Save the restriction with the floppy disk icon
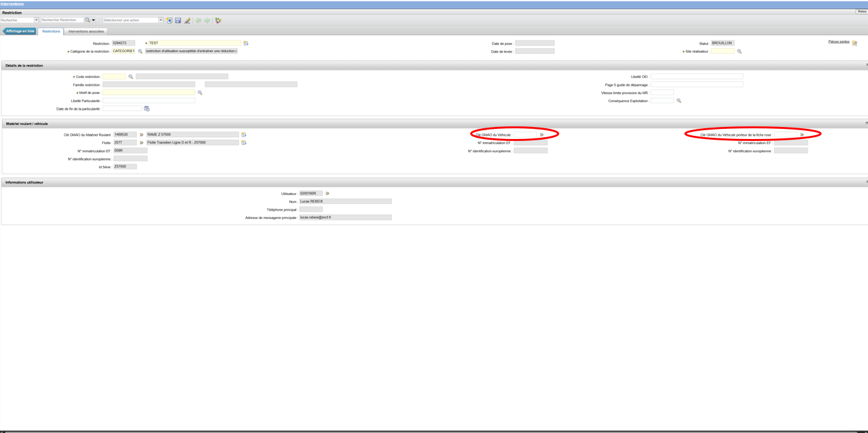 click(178, 20)
